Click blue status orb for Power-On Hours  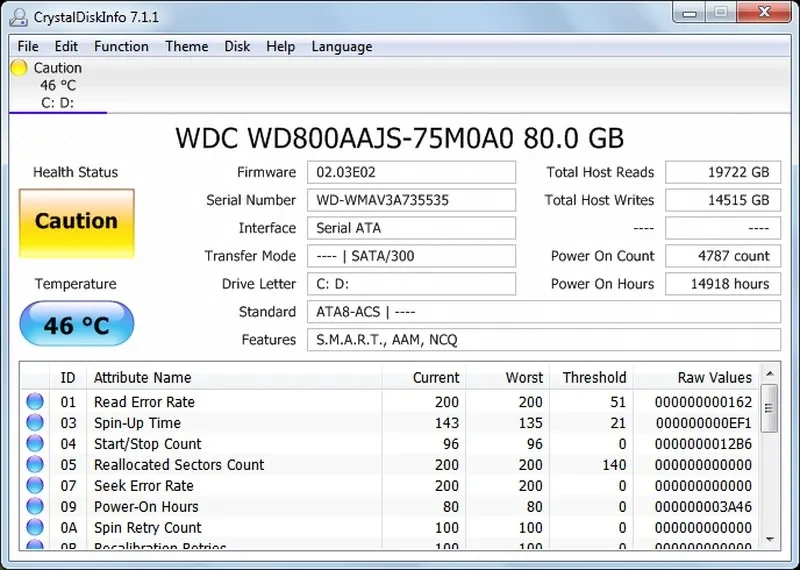pos(35,507)
